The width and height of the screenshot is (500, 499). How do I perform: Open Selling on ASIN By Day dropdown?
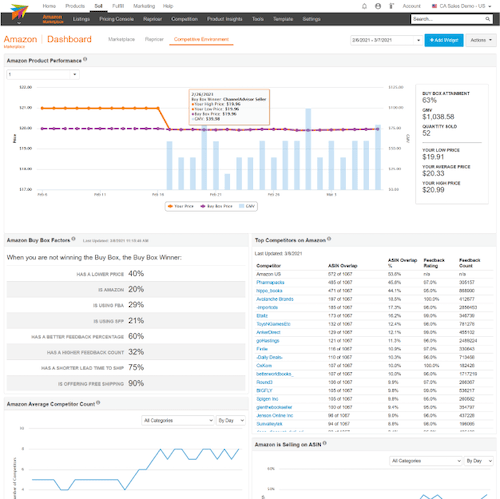[x=479, y=461]
